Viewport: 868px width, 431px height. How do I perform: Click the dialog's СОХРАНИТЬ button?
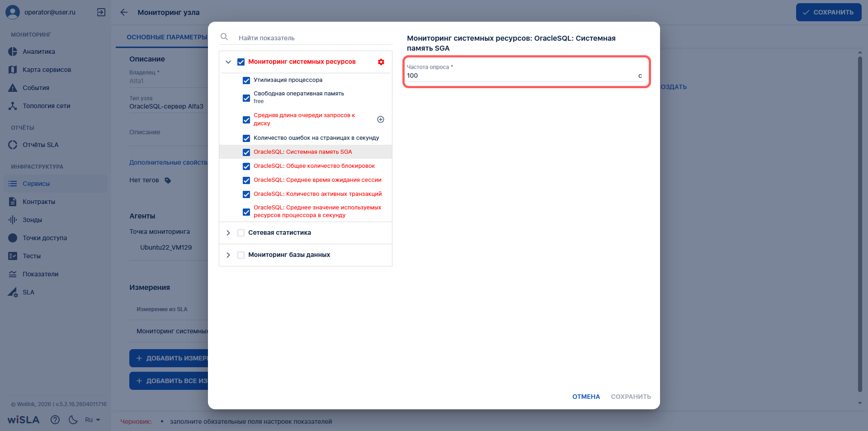[x=631, y=397]
